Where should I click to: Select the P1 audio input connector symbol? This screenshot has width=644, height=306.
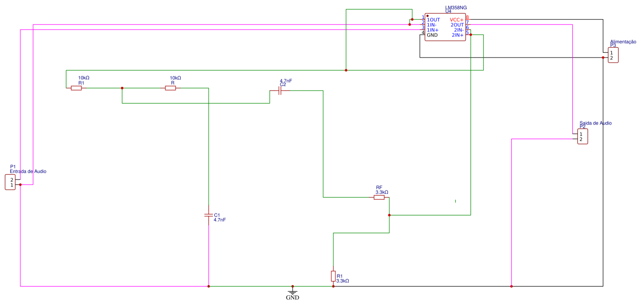pos(10,182)
